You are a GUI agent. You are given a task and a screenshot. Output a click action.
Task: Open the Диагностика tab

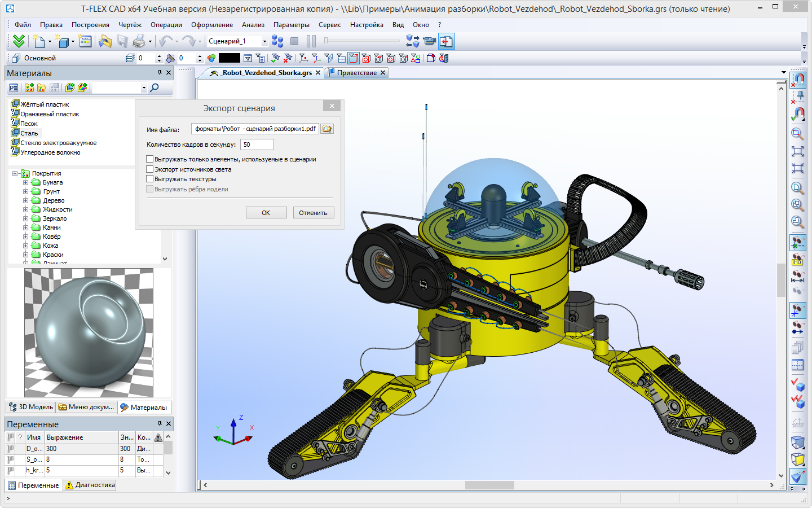(90, 485)
